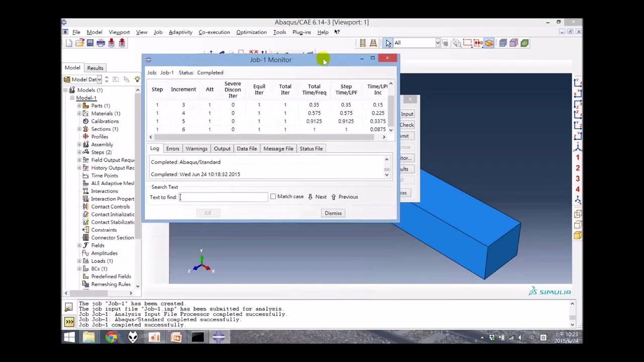Screen dimensions: 644x362
Task: Open the Job menu
Action: point(158,32)
